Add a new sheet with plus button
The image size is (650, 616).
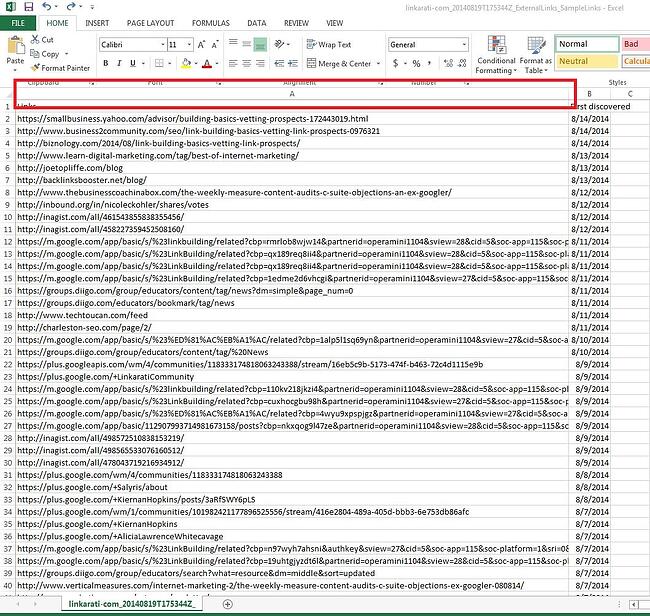click(228, 604)
